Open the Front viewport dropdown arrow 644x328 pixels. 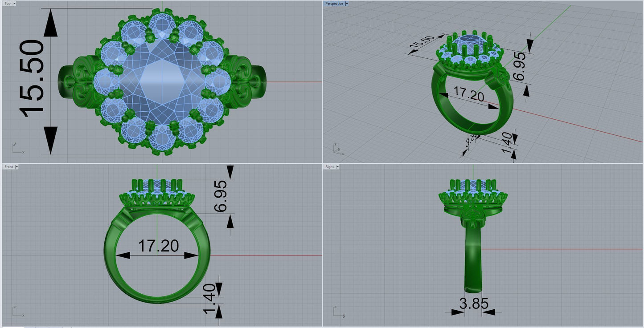point(16,167)
